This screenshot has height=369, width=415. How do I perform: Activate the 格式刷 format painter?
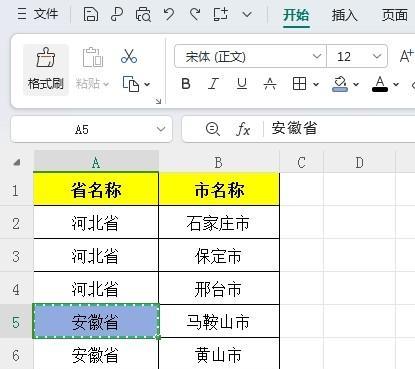click(x=46, y=70)
